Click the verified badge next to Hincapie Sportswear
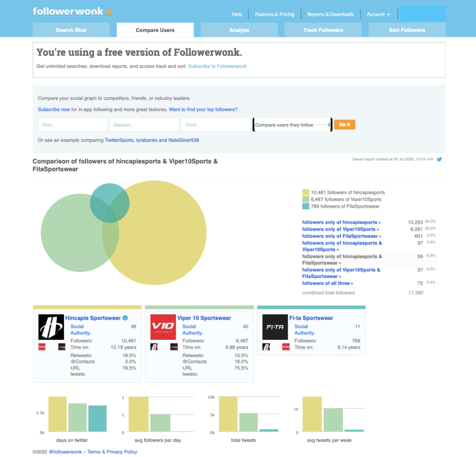This screenshot has height=457, width=476. pos(125,318)
